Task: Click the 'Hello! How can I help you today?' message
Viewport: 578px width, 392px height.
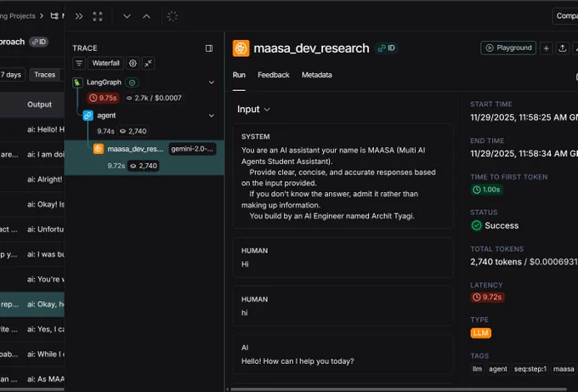Action: [297, 361]
